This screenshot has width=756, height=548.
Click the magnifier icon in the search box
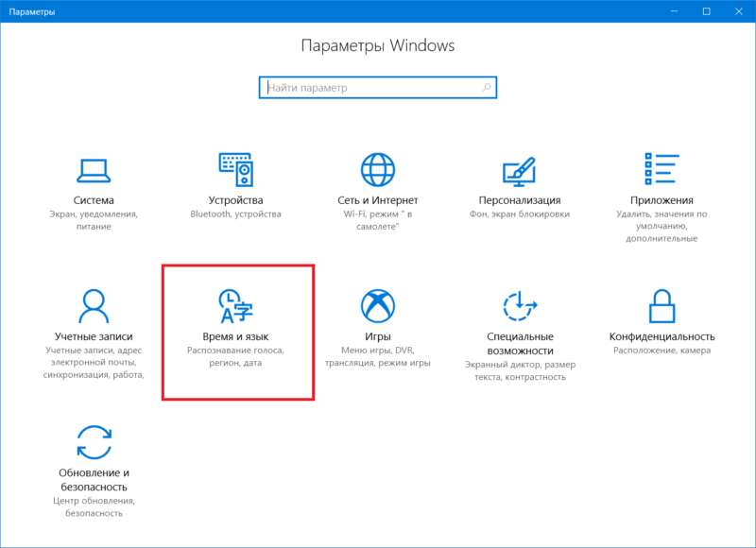point(487,87)
